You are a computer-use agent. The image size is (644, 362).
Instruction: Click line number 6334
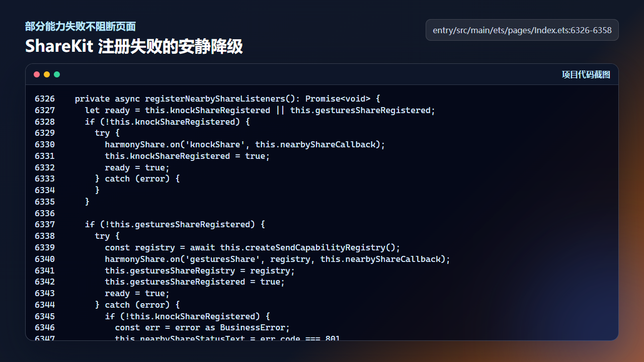[45, 190]
